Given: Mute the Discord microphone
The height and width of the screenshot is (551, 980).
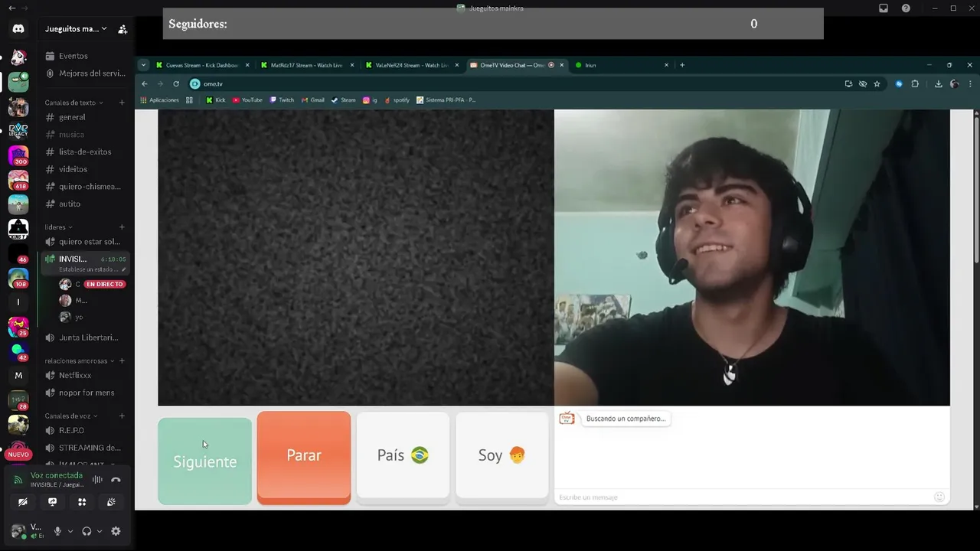Looking at the screenshot, I should click(57, 531).
